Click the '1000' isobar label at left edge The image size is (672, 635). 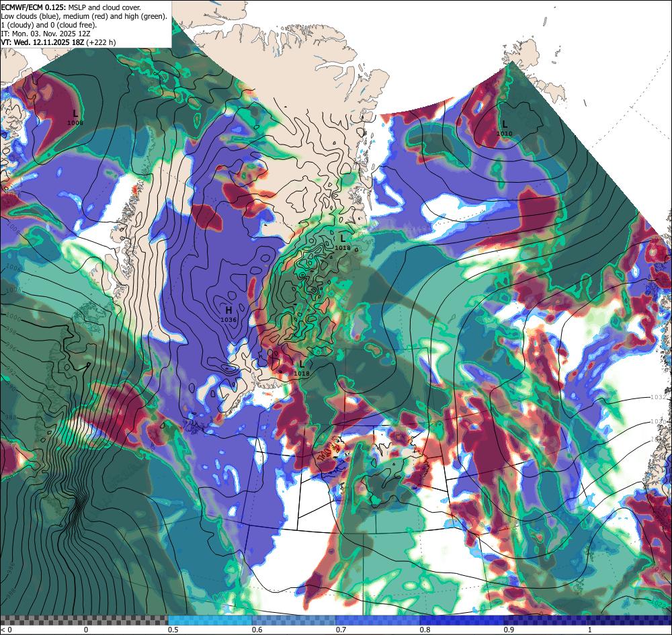(13, 319)
